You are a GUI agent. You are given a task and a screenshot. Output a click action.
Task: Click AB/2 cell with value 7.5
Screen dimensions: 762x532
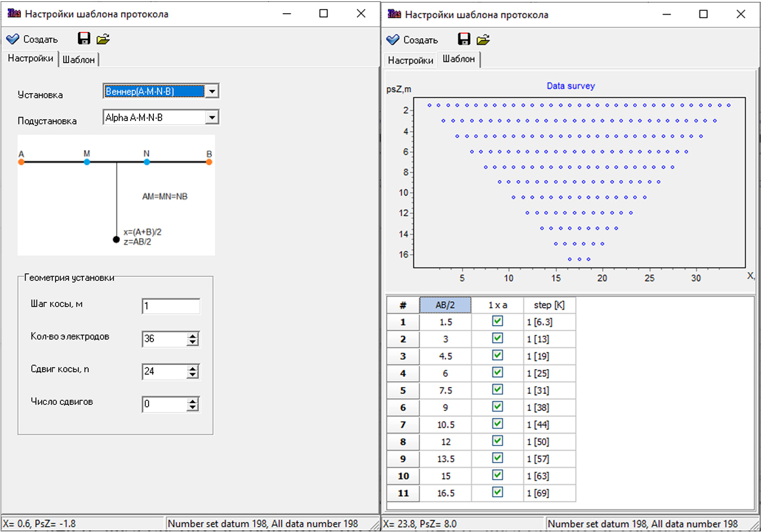pos(445,391)
